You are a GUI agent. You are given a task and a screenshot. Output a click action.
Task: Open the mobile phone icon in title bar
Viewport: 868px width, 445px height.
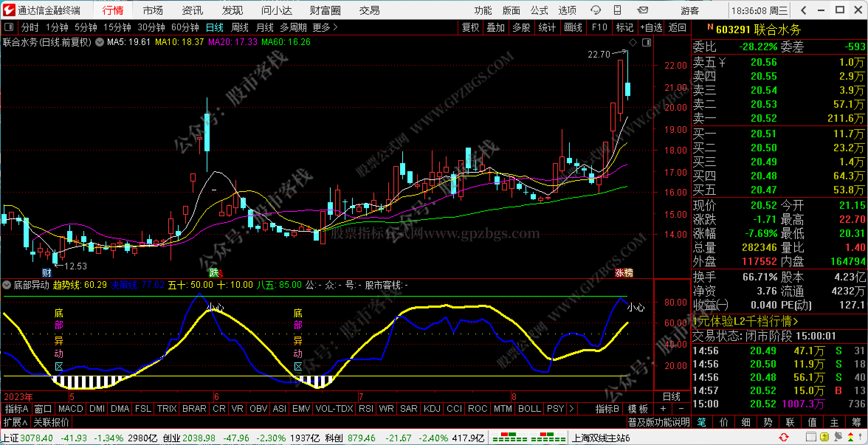pyautogui.click(x=617, y=10)
